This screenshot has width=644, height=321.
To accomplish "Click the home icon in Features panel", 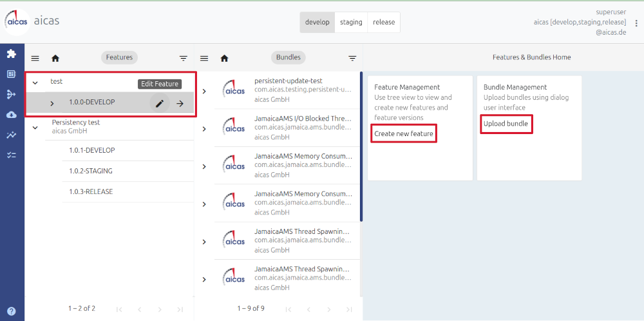I will [55, 58].
